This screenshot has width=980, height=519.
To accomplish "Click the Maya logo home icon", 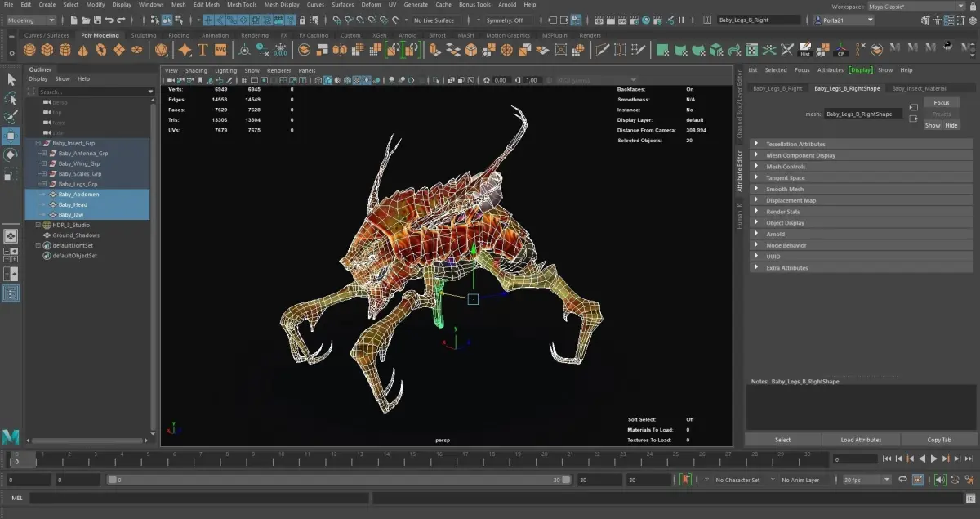I will [11, 436].
